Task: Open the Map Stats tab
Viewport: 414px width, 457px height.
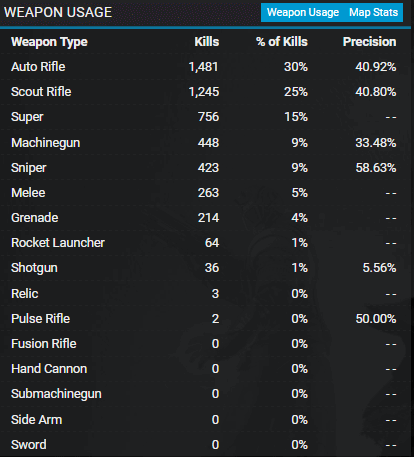Action: point(373,13)
